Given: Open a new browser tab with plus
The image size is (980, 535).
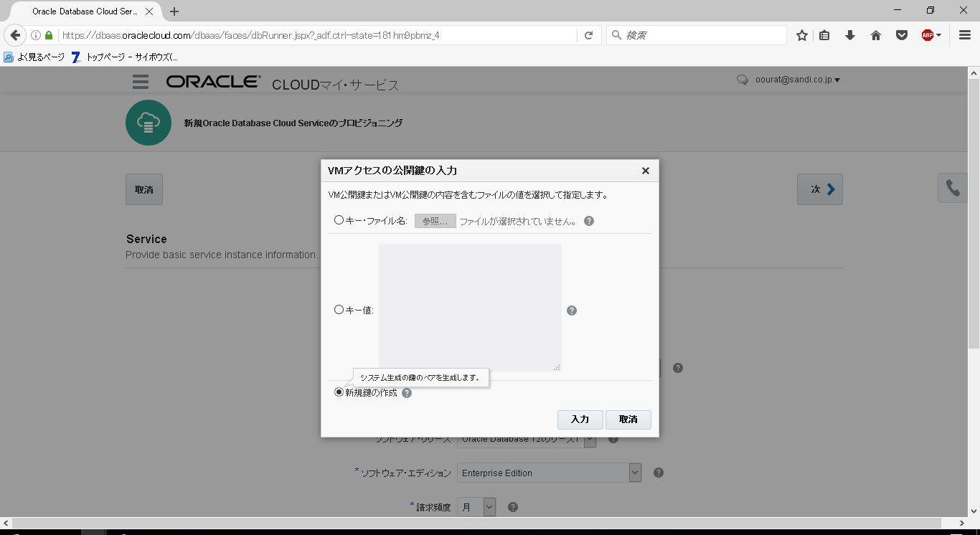Looking at the screenshot, I should click(174, 11).
